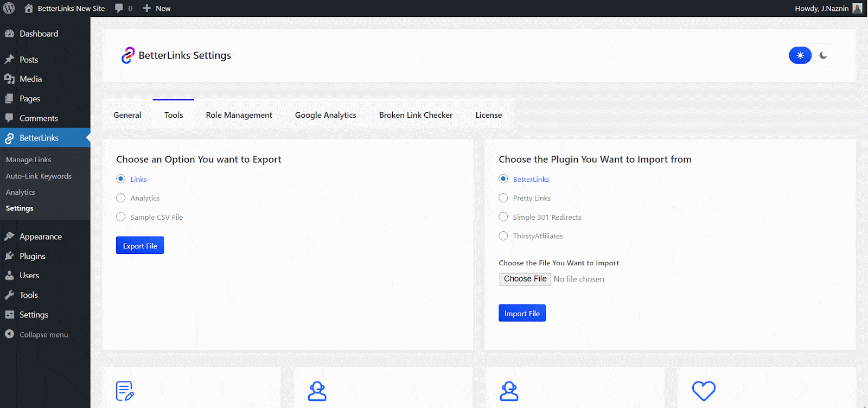Switch to Google Analytics tab
Viewport: 868px width, 408px height.
point(325,115)
